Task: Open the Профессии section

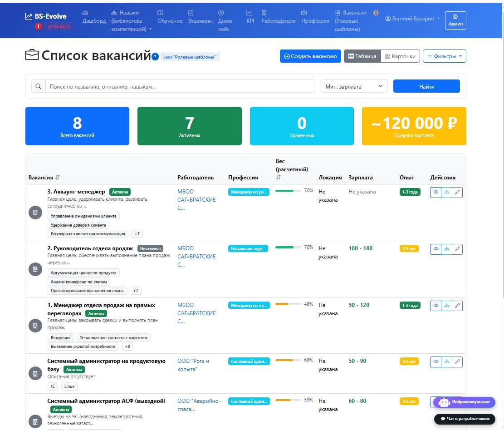Action: pyautogui.click(x=315, y=17)
